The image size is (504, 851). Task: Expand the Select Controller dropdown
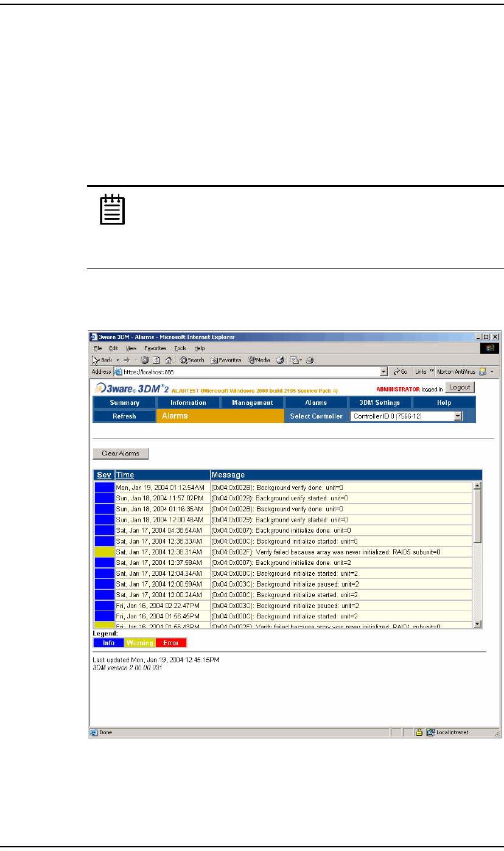click(458, 416)
